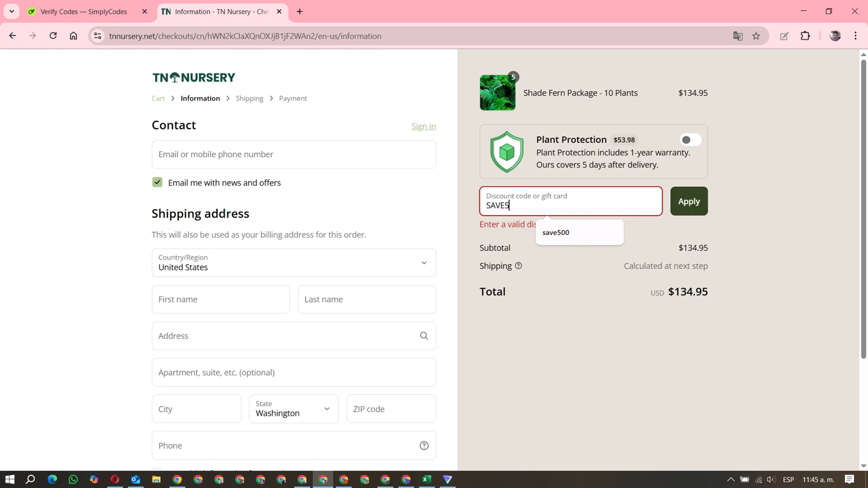Open Opera browser from taskbar
Screen dimensions: 868x488
(115, 479)
